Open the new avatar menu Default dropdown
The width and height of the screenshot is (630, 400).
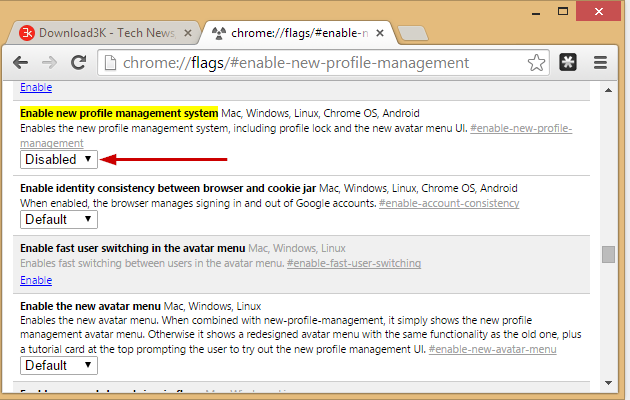click(59, 365)
